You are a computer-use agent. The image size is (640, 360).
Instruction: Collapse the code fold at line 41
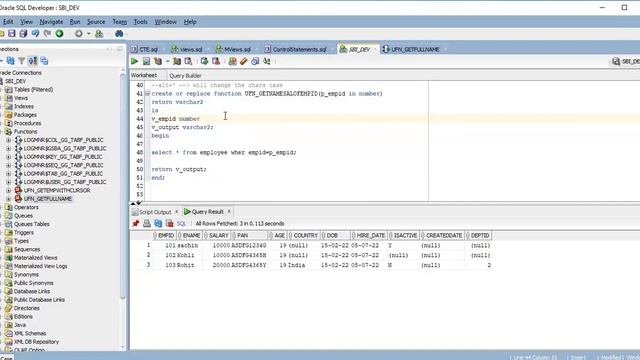click(x=147, y=93)
